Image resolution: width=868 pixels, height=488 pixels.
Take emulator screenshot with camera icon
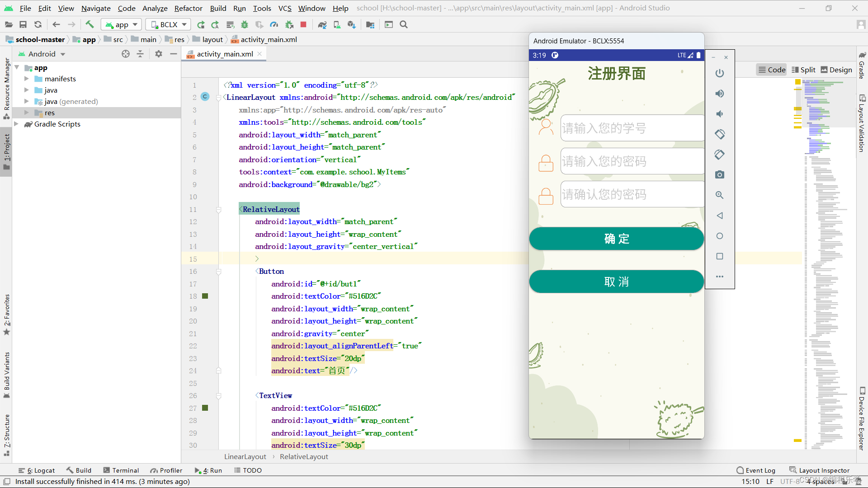point(720,175)
